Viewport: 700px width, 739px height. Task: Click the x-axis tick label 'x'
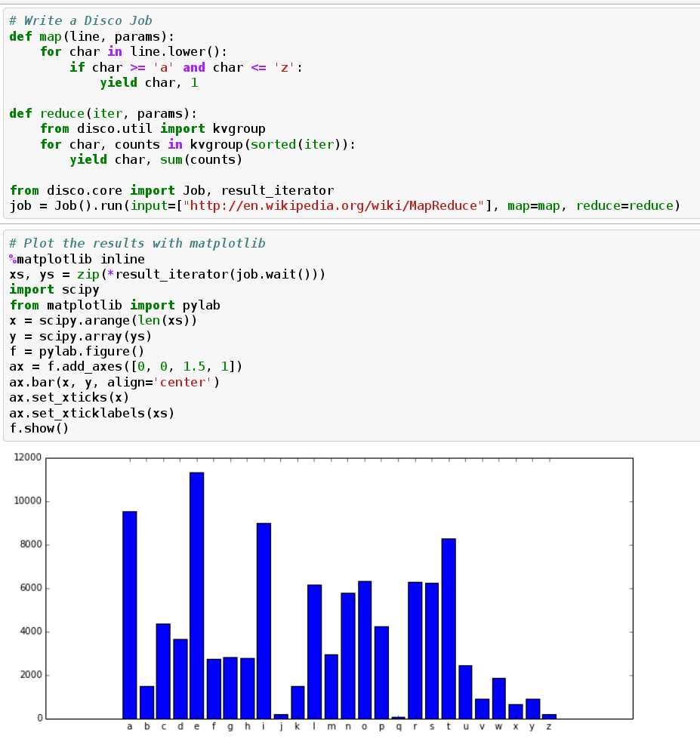point(515,727)
